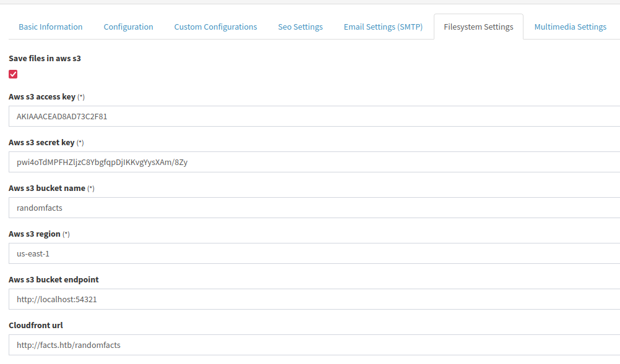Open the Email Settings (SMTP) tab
The width and height of the screenshot is (620, 364).
coord(383,27)
